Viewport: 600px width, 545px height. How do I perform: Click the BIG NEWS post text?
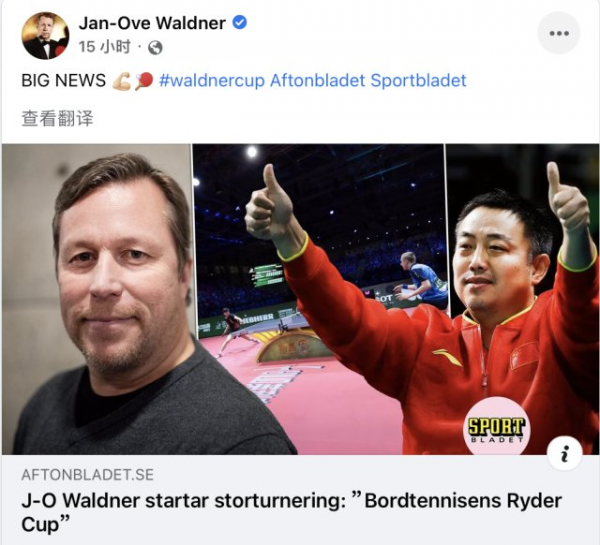click(x=64, y=81)
